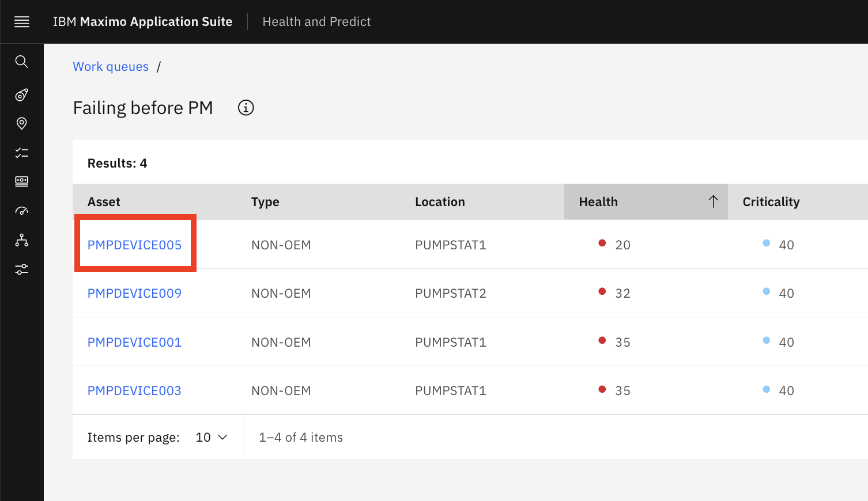Open asset PMPDEVICE005
Viewport: 868px width, 501px height.
coord(134,245)
